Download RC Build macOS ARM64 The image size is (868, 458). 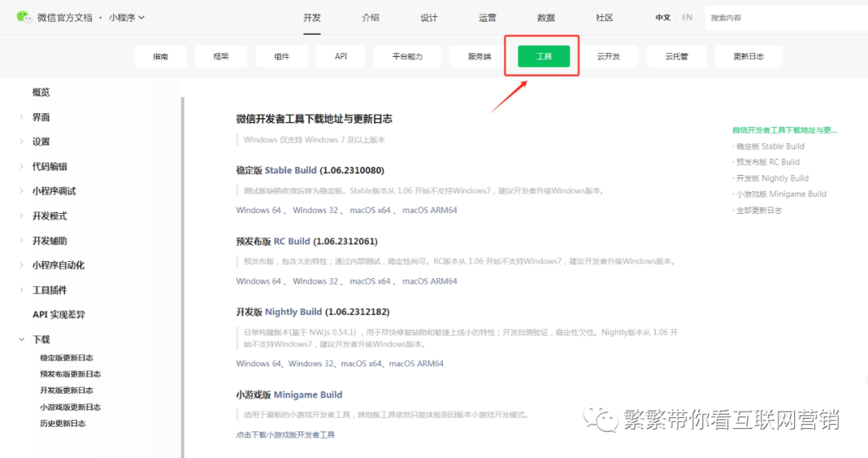(x=429, y=281)
